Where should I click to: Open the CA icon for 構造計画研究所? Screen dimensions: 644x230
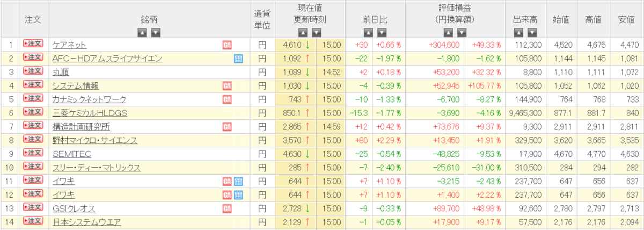click(x=227, y=127)
